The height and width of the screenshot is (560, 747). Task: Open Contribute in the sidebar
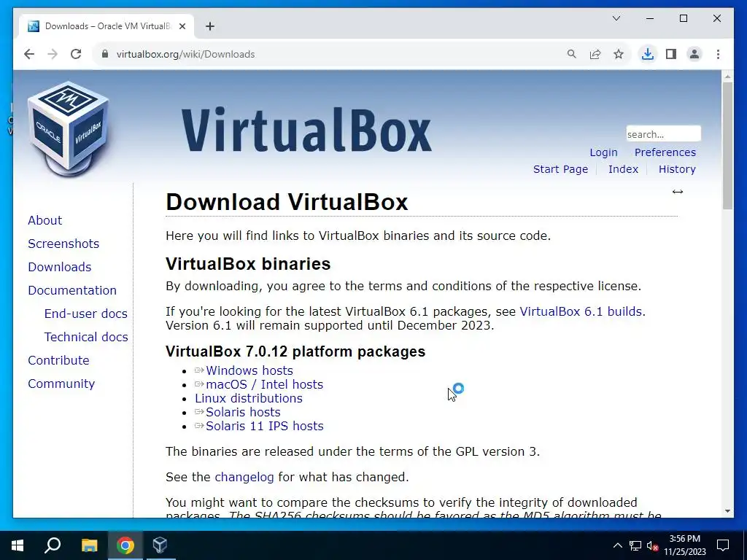[x=58, y=360]
